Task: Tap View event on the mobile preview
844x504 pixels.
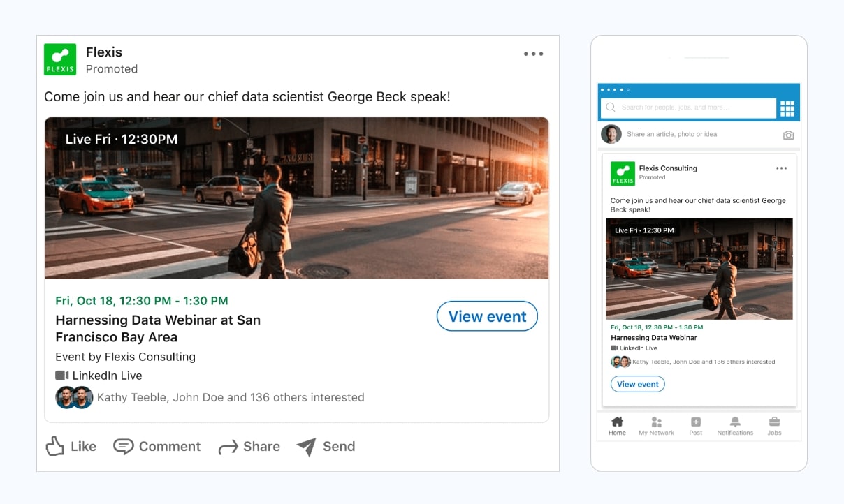Action: [x=638, y=383]
